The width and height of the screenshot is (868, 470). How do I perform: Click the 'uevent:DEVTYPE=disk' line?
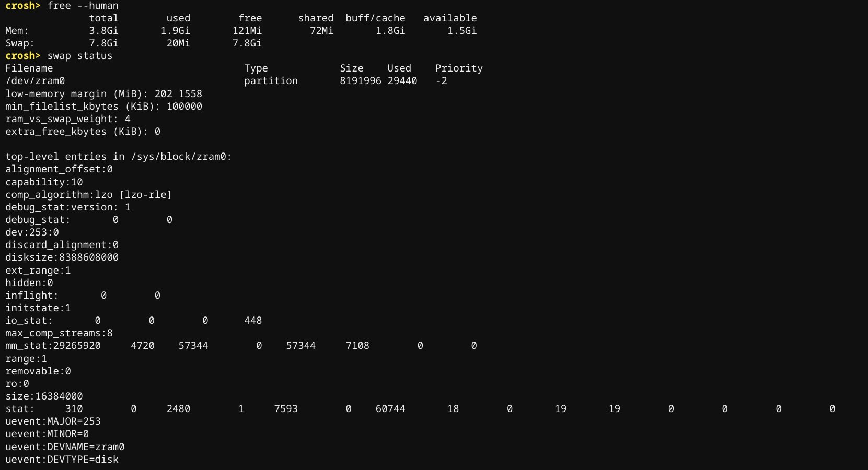[x=62, y=460]
